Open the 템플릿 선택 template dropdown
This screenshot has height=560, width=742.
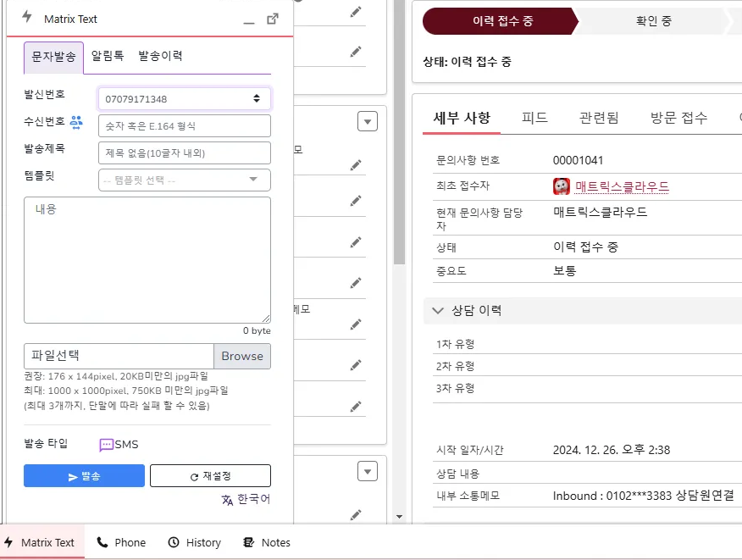click(185, 180)
